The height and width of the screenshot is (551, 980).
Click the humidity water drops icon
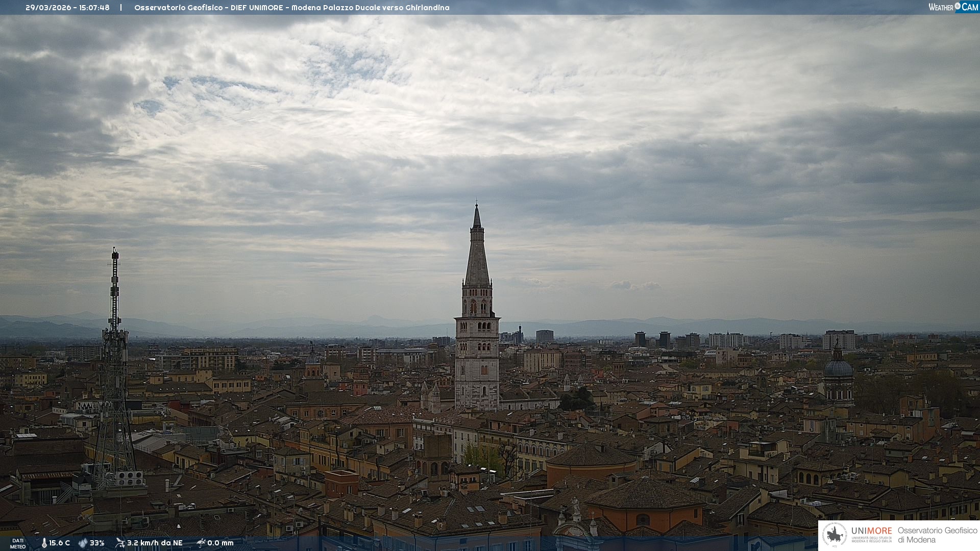point(83,543)
